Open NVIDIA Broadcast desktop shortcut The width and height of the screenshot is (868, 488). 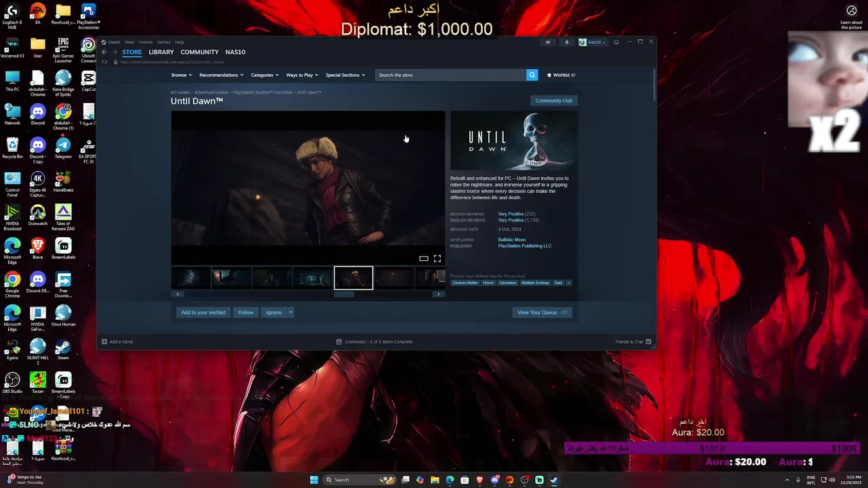tap(12, 218)
